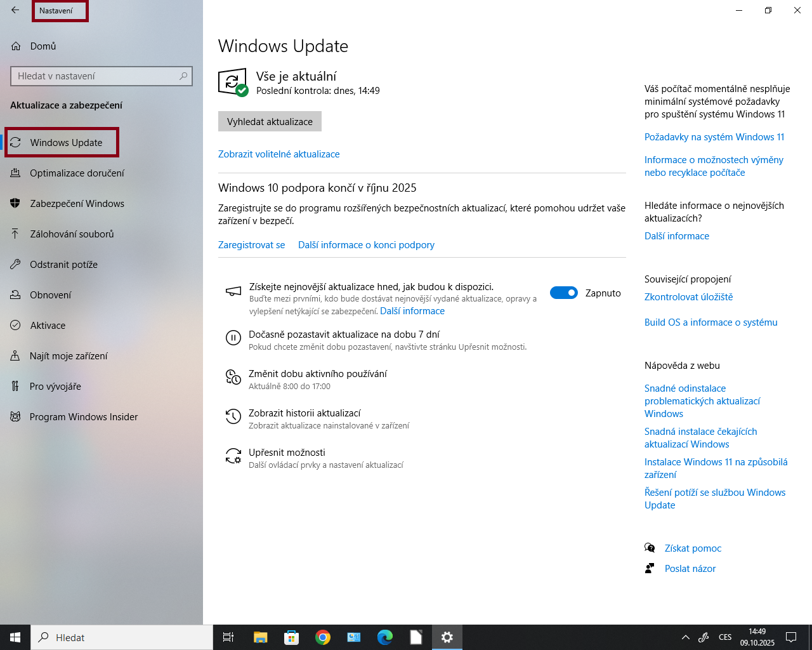Image resolution: width=812 pixels, height=650 pixels.
Task: Open Požadavky na systém Windows 11 link
Action: tap(714, 137)
